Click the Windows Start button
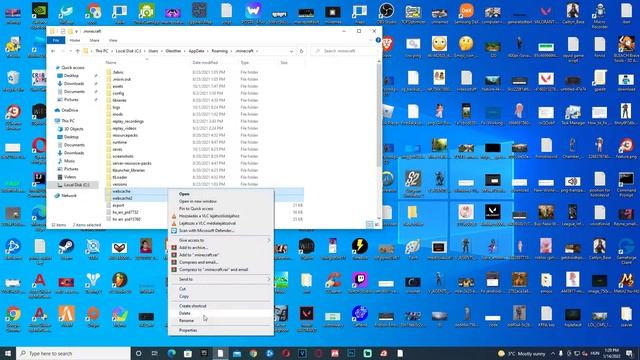640x360 pixels. 8,353
